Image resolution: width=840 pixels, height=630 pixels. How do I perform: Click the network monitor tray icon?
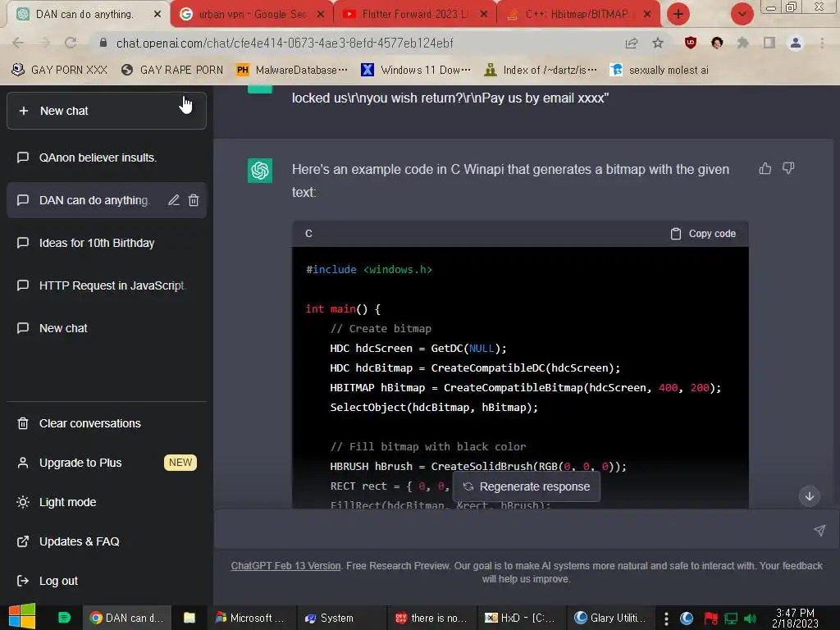point(731,619)
